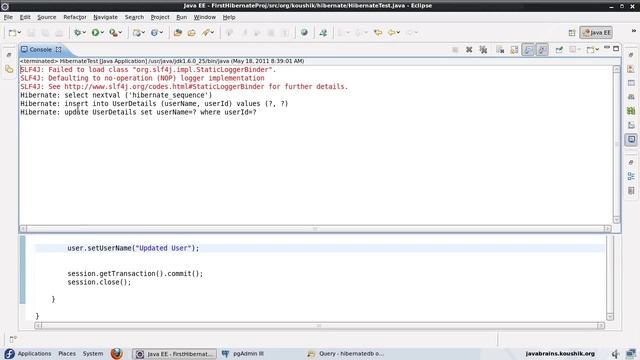The height and width of the screenshot is (360, 640).
Task: Click the console vertical scrollbar down arrow
Action: tap(616, 220)
